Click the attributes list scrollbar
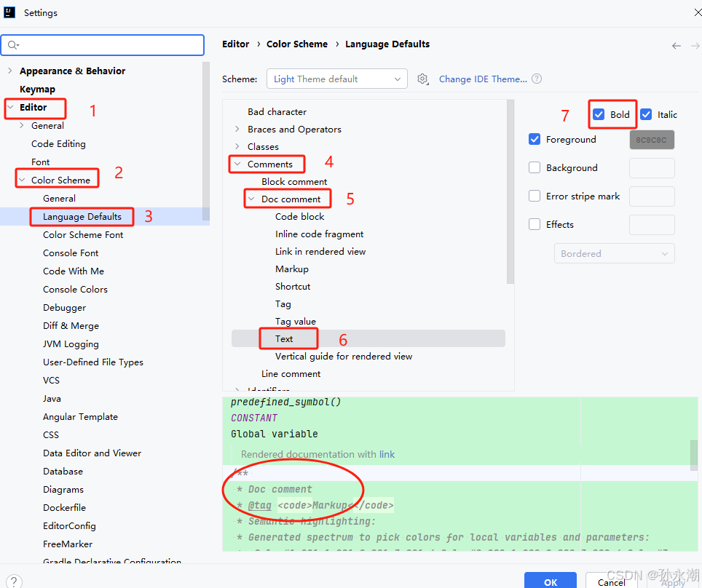 [x=510, y=191]
